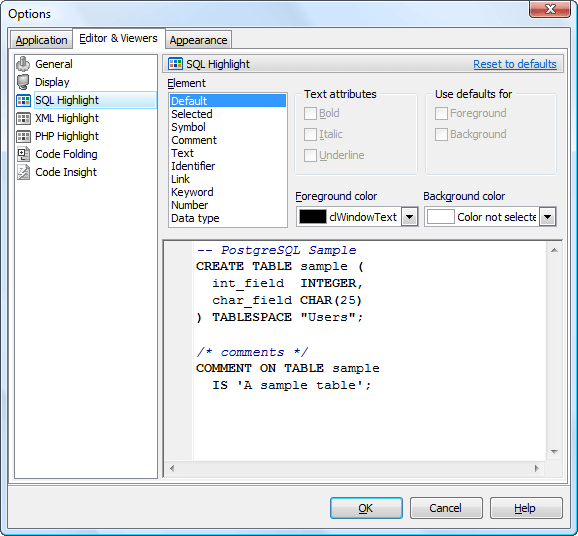Toggle the Italic checkbox
This screenshot has width=578, height=536.
click(310, 135)
